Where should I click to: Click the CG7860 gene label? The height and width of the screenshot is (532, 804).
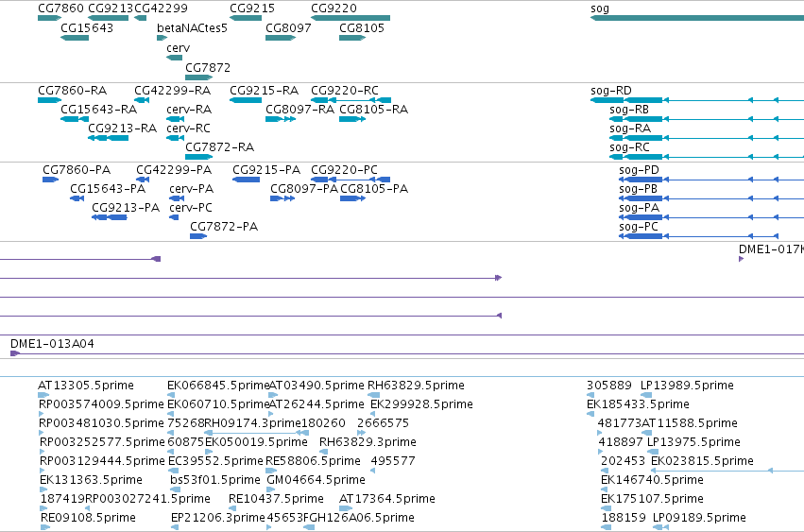60,9
